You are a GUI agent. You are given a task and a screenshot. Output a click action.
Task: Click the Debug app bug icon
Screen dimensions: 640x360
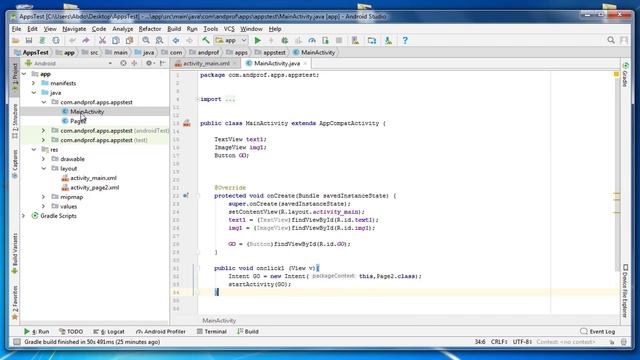click(285, 40)
